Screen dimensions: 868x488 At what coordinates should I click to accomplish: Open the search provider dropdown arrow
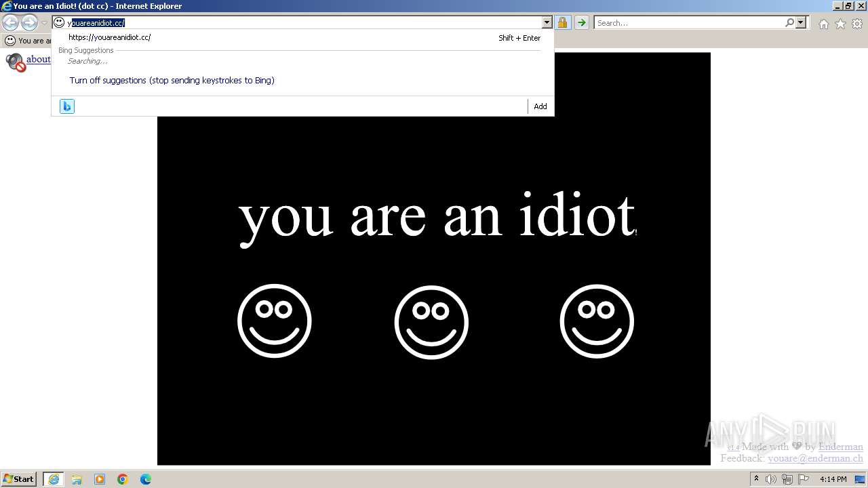[801, 22]
